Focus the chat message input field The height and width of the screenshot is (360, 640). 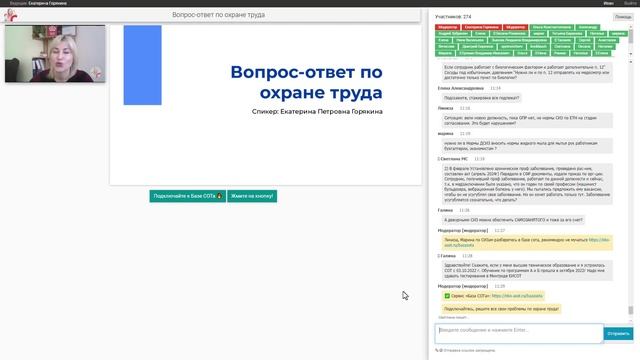[519, 333]
